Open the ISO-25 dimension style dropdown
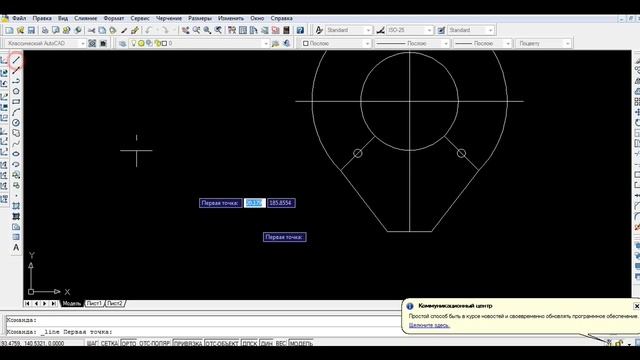 tap(409, 30)
